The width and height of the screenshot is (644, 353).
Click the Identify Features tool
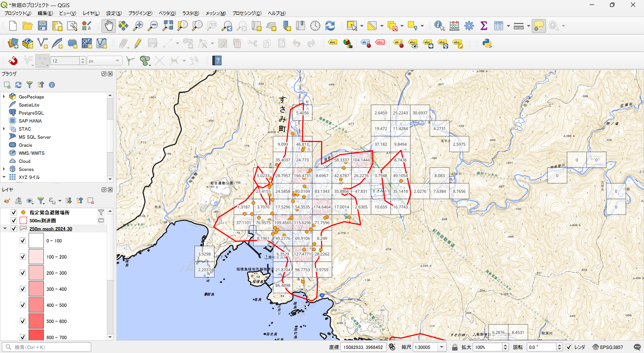(439, 26)
